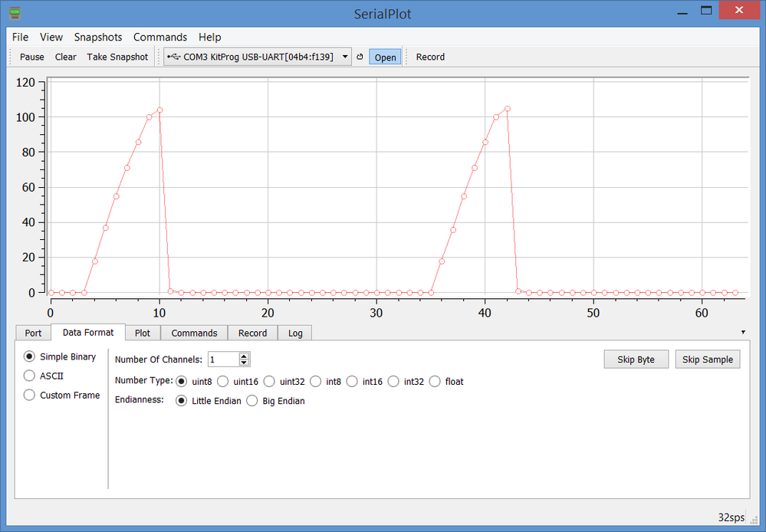Switch to the Record tab

(252, 333)
